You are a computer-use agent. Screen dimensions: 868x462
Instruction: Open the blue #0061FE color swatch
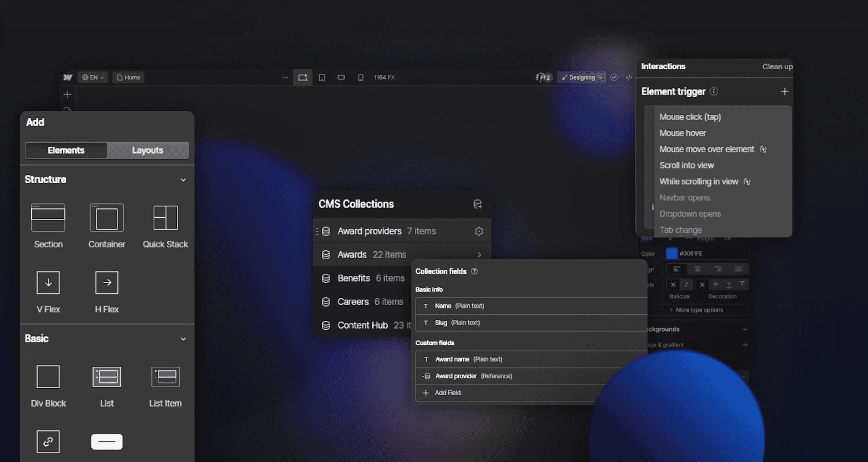[x=672, y=254]
